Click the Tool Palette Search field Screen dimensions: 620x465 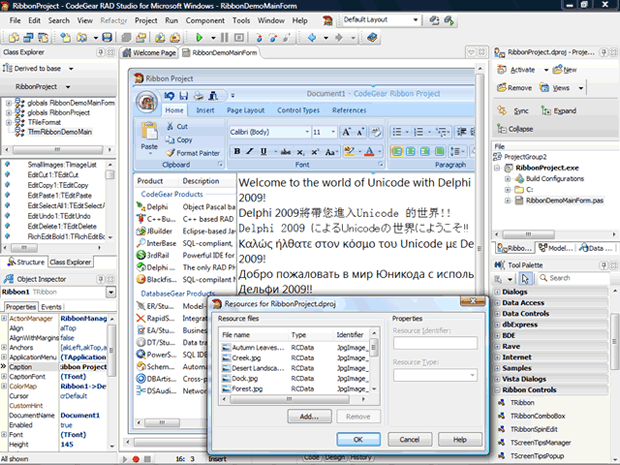pyautogui.click(x=575, y=277)
